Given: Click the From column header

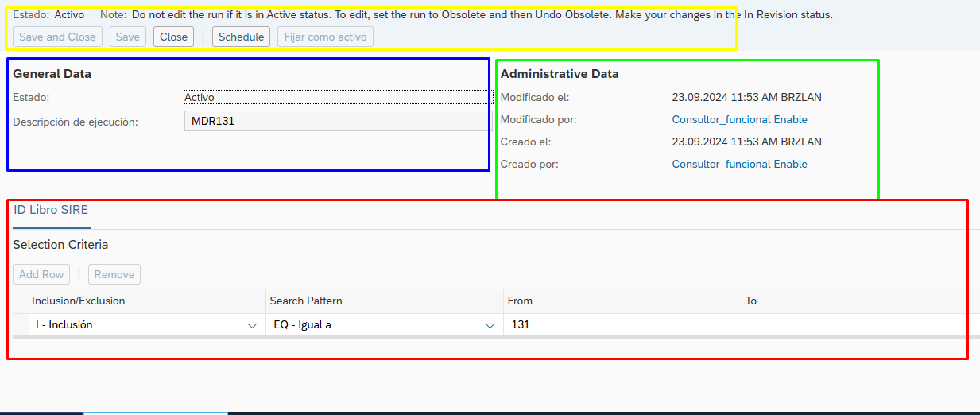Looking at the screenshot, I should [520, 301].
